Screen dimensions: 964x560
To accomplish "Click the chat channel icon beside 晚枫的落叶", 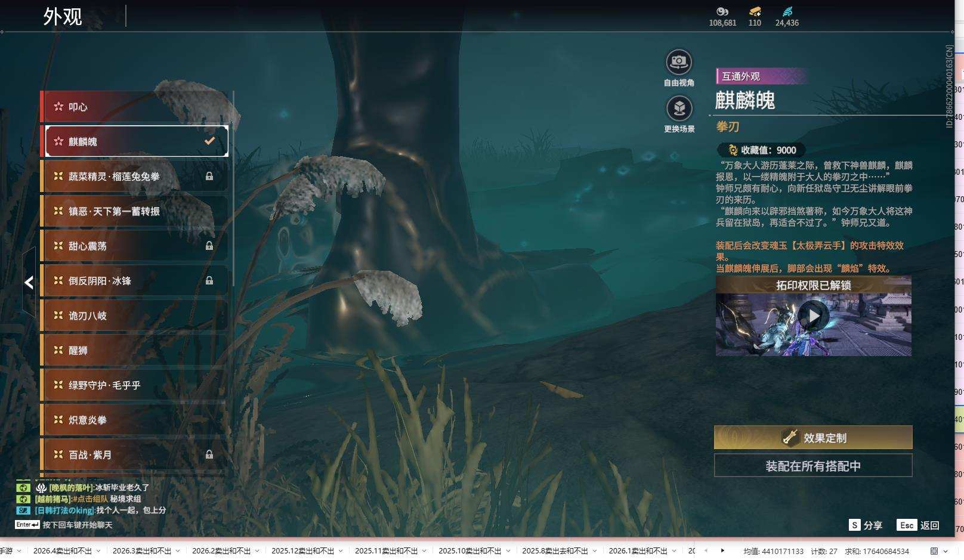I will [x=23, y=487].
